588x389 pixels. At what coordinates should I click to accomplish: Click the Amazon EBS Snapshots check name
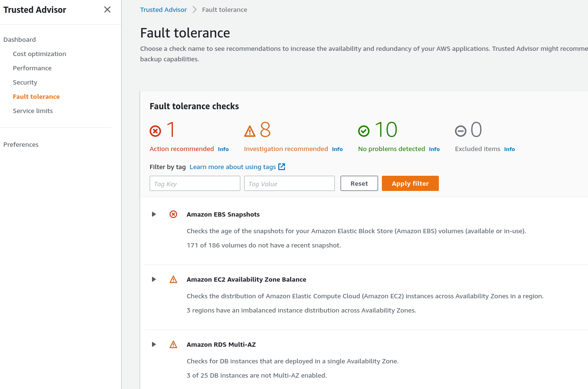[223, 214]
